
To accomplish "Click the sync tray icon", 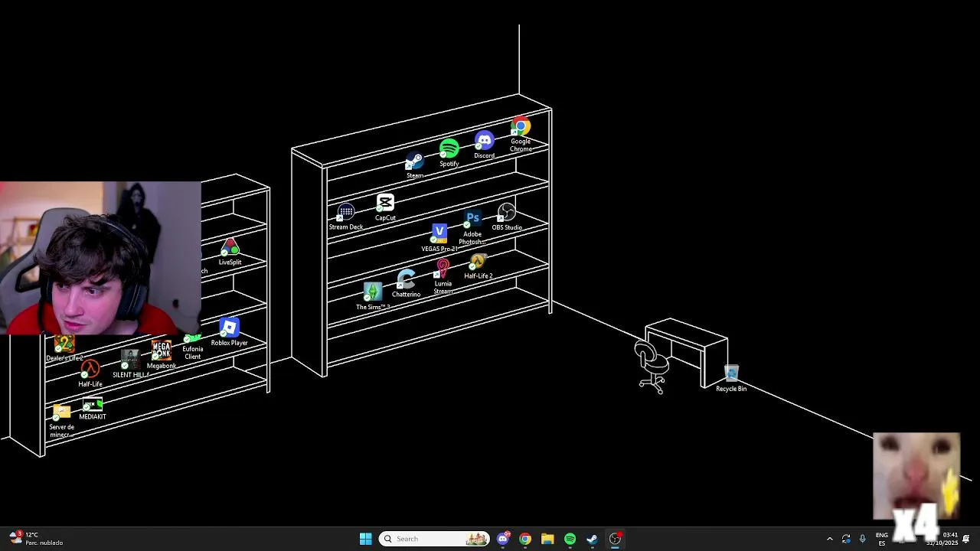I will [846, 539].
